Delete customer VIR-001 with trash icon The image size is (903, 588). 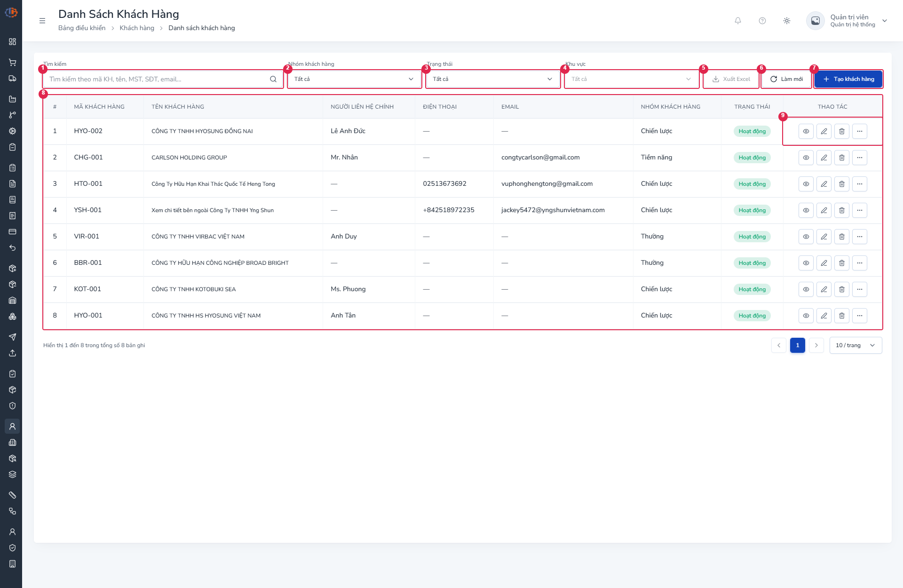[x=842, y=237]
